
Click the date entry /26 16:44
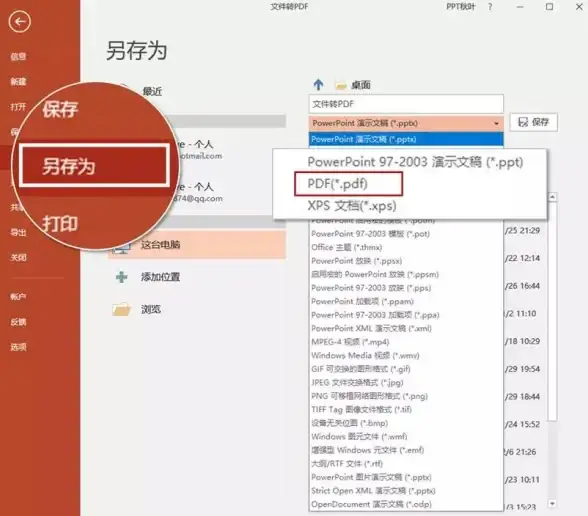[x=522, y=286]
